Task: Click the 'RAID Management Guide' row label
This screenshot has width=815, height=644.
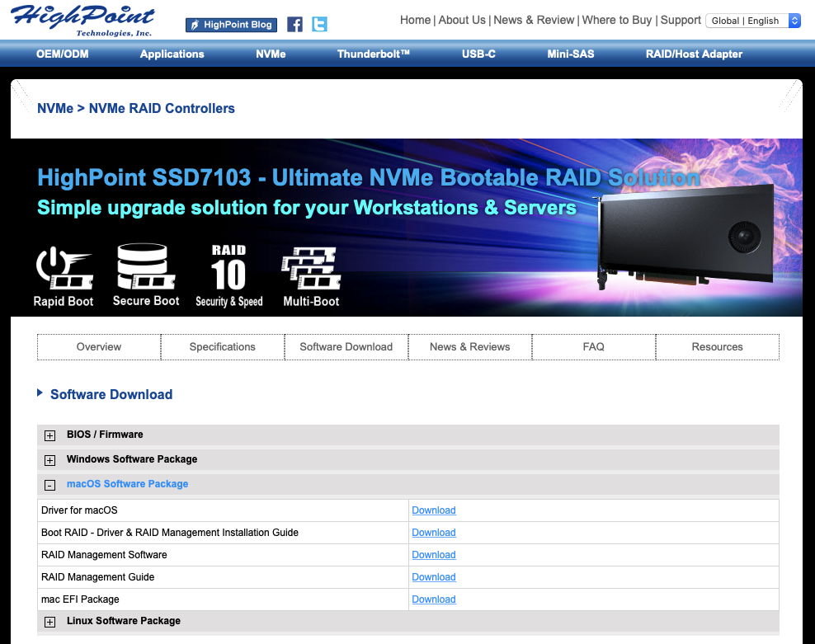Action: pos(97,577)
